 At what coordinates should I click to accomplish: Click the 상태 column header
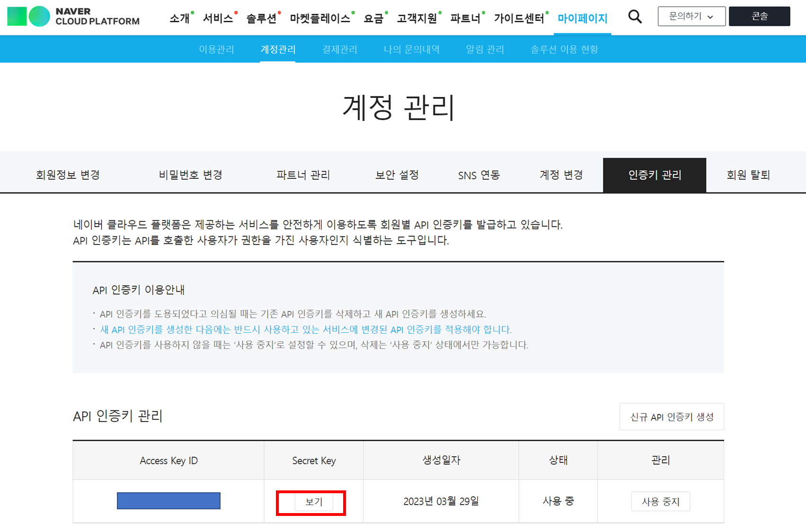point(558,460)
